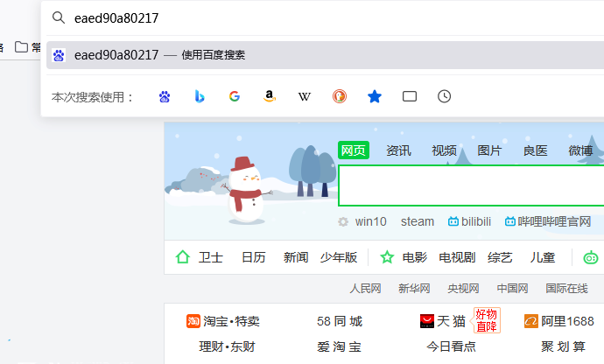Click the steam hot search link
This screenshot has height=364, width=604.
[x=418, y=222]
